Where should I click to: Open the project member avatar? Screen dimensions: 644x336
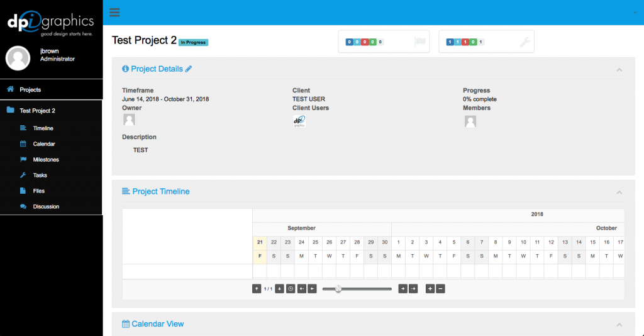pyautogui.click(x=470, y=121)
